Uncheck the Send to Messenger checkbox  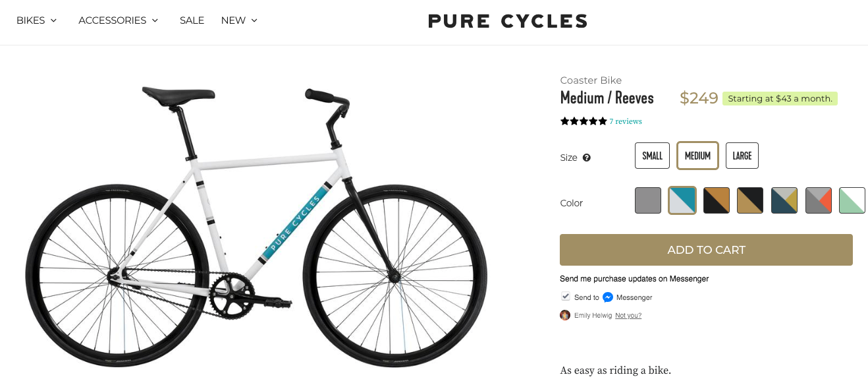[x=566, y=296]
